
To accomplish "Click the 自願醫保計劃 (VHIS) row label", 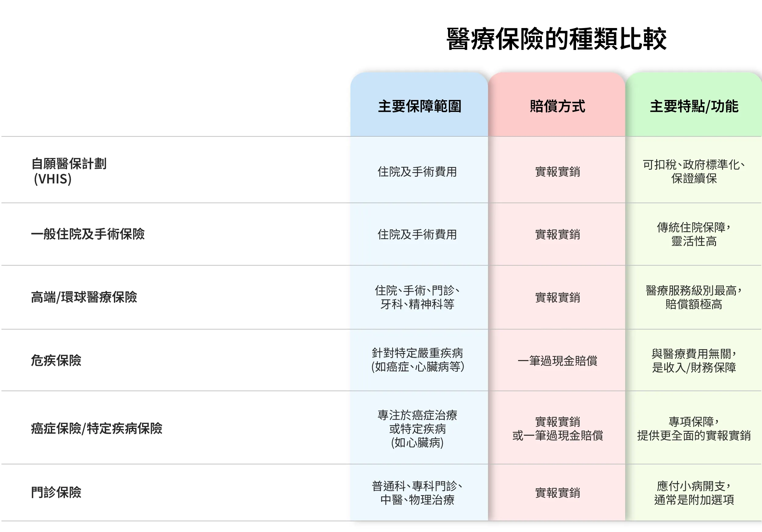I will click(x=69, y=171).
